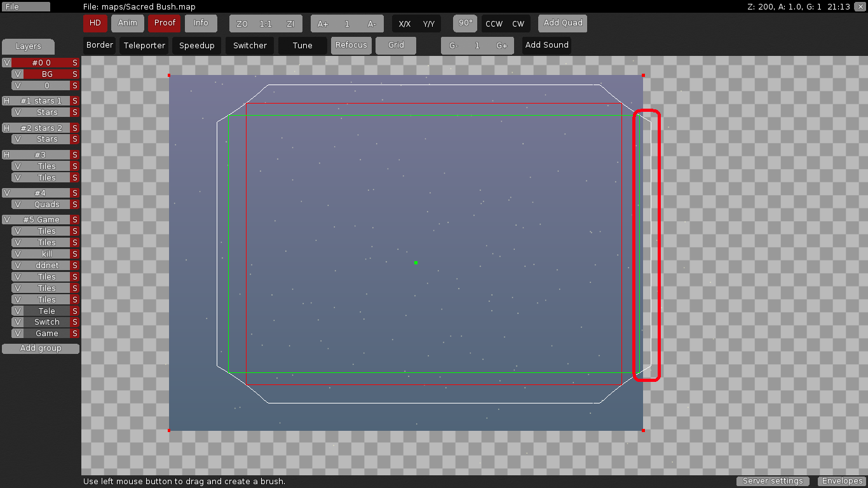868x488 pixels.
Task: Reset zoom to 1:1
Action: pos(266,23)
